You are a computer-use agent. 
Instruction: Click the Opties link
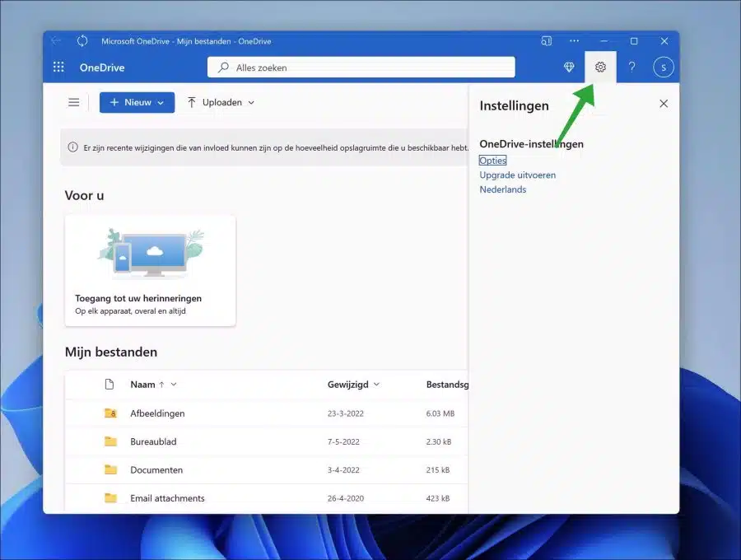point(492,161)
